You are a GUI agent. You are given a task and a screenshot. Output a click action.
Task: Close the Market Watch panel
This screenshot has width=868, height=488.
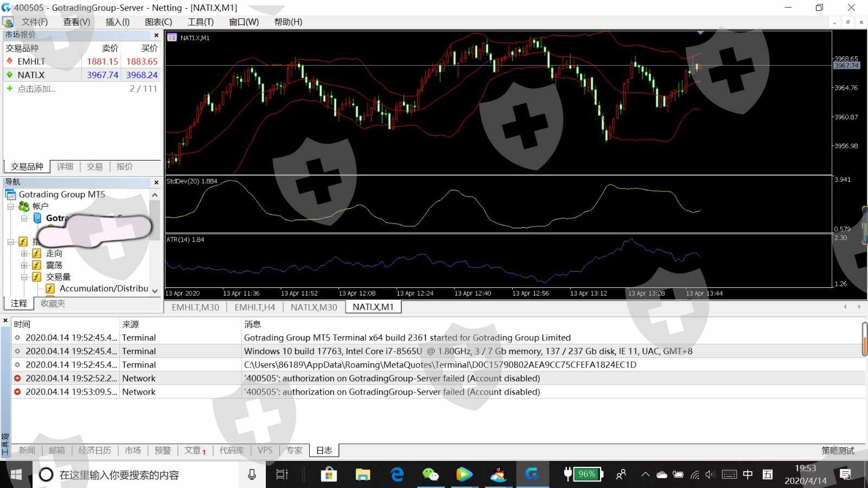[x=156, y=35]
